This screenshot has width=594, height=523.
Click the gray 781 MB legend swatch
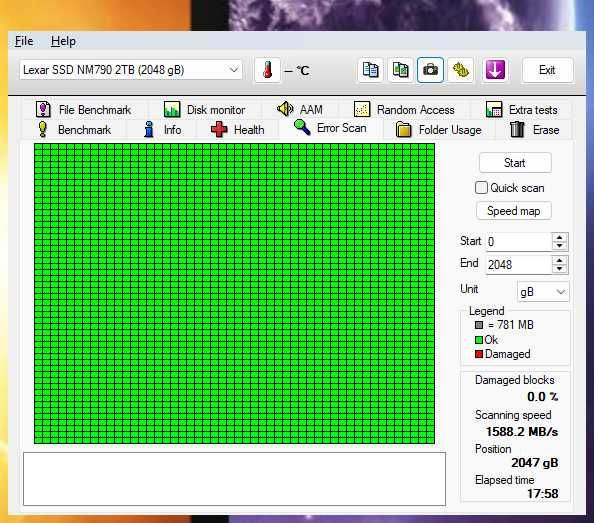[x=479, y=325]
